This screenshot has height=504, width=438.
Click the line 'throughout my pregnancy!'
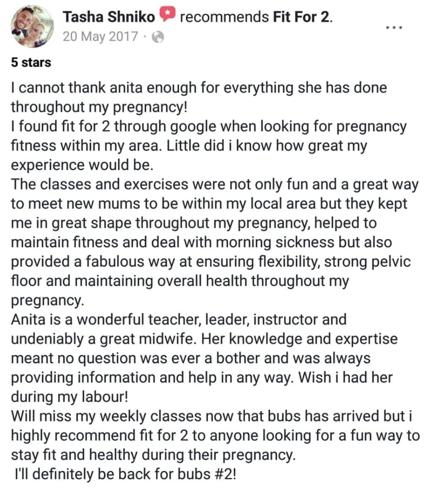point(99,107)
